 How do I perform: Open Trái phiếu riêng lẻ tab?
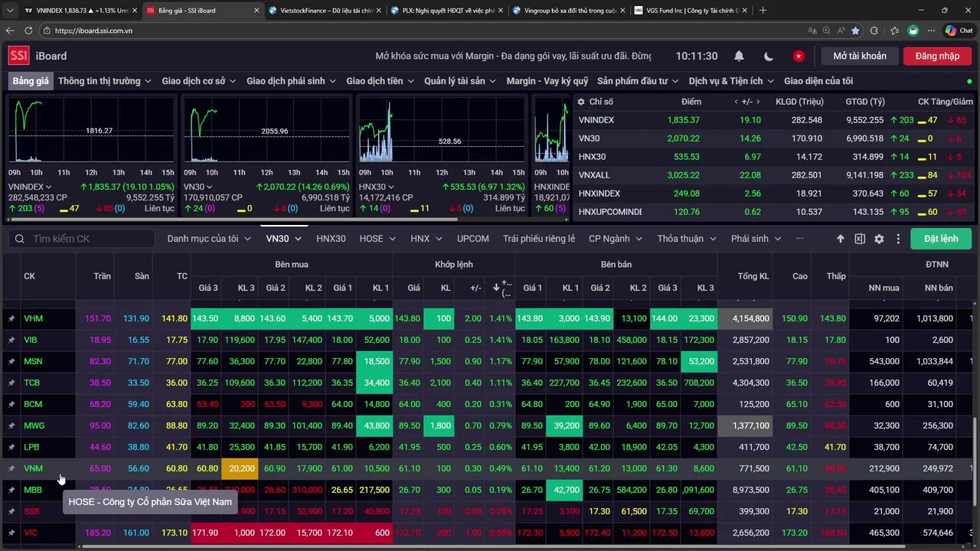[539, 239]
